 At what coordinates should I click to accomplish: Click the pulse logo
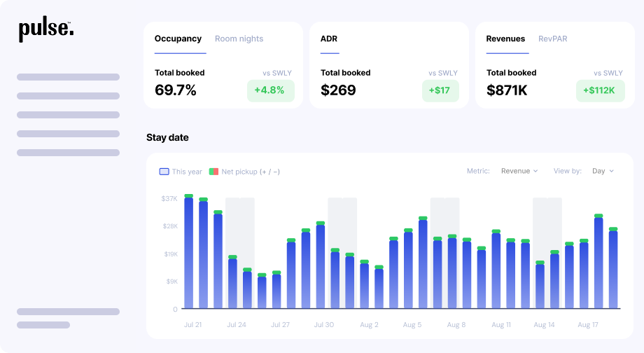click(46, 30)
